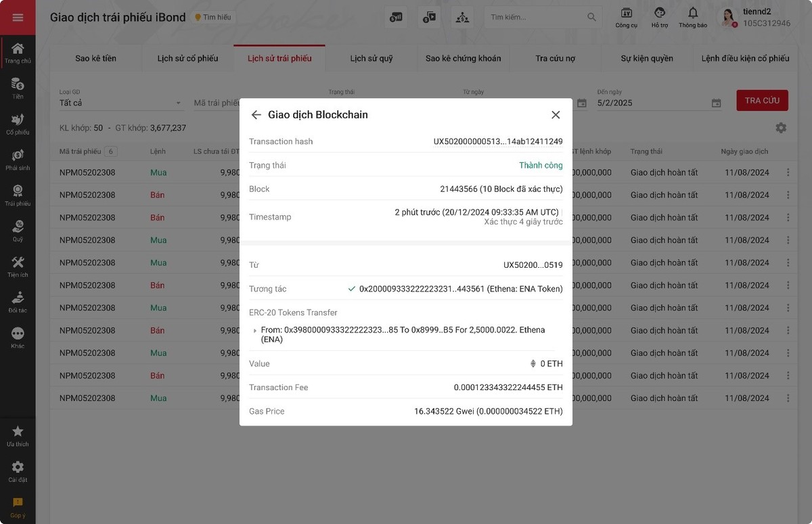The height and width of the screenshot is (524, 812).
Task: Open kebab menu on first NPM05202308 row
Action: (x=788, y=172)
